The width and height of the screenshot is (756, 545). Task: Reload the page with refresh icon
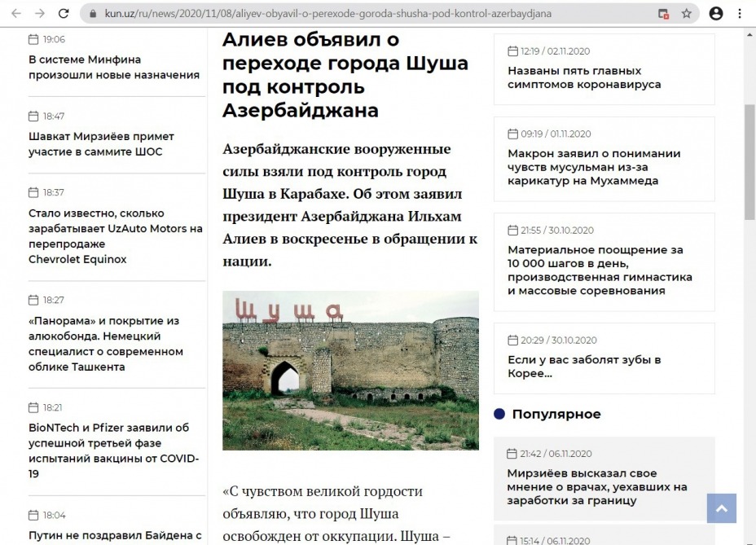(64, 14)
